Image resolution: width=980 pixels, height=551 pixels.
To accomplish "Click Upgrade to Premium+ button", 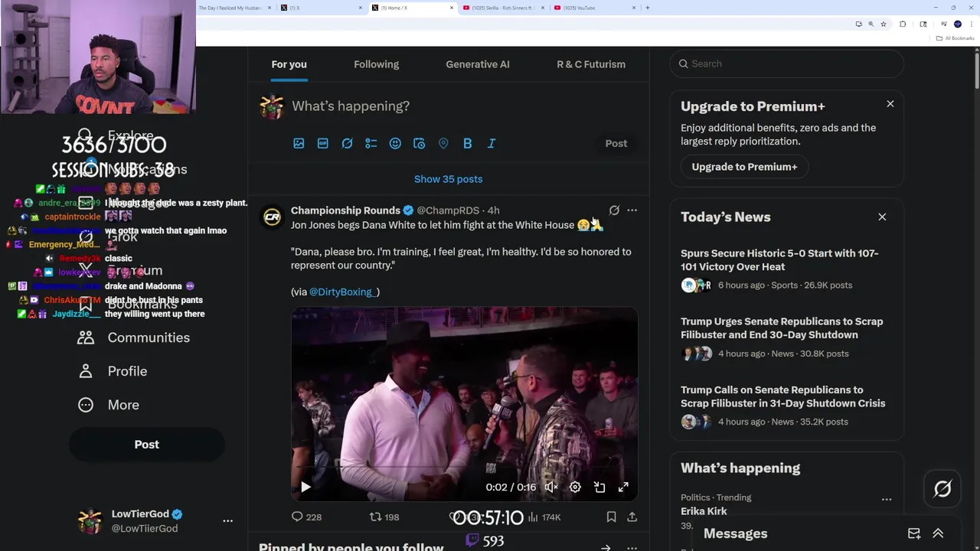I will [x=744, y=166].
